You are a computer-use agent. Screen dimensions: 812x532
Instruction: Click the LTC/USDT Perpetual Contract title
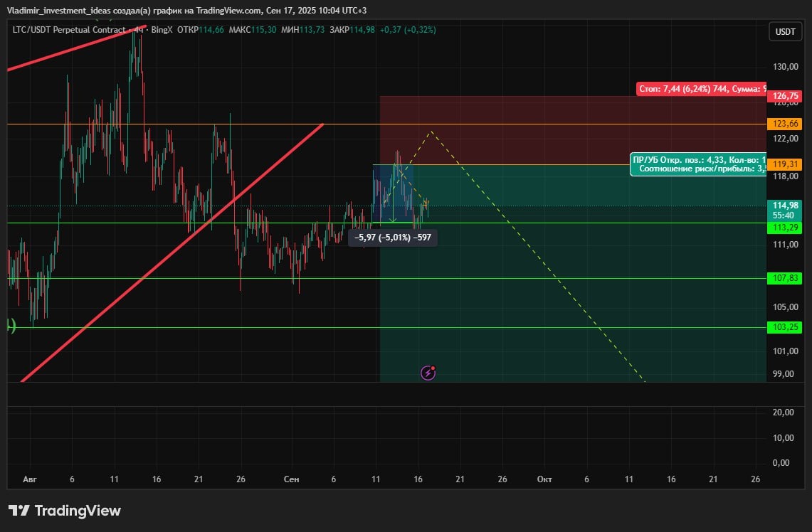(69, 30)
